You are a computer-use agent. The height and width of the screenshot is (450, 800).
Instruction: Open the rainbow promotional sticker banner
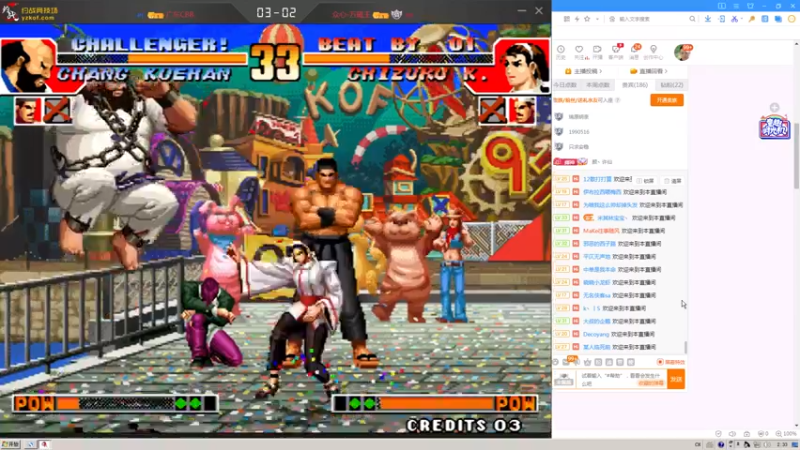point(774,127)
